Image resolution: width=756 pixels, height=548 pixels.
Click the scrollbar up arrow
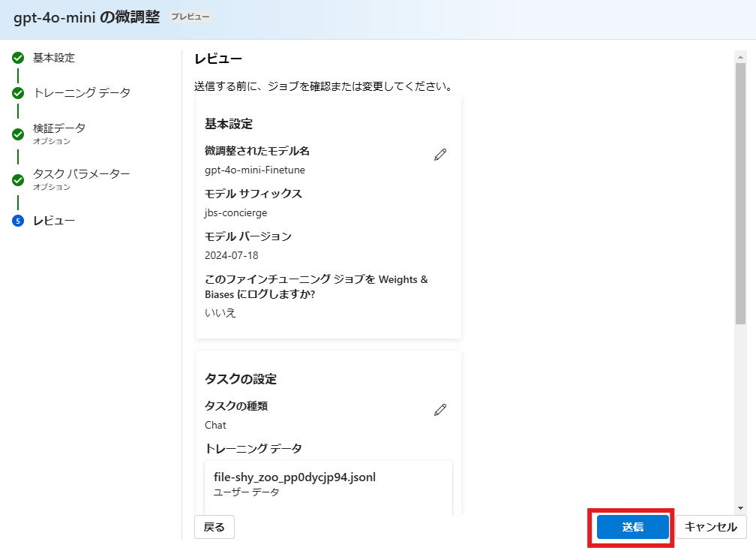[740, 57]
